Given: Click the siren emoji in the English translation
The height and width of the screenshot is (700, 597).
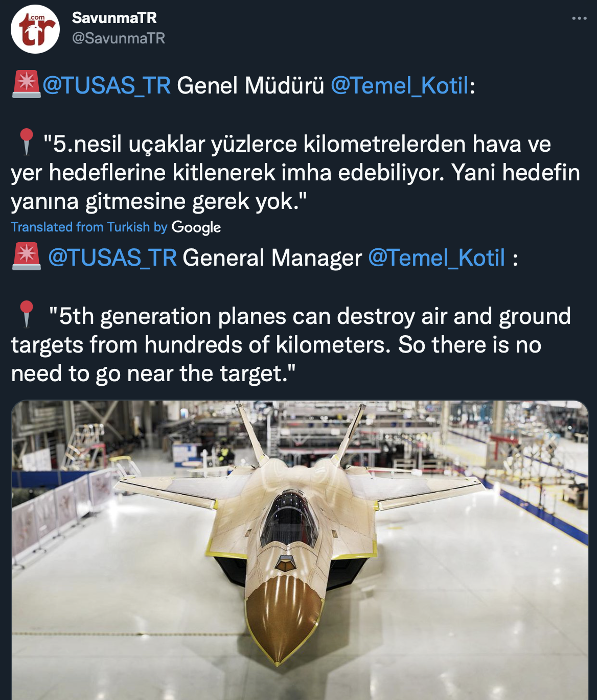Looking at the screenshot, I should pyautogui.click(x=26, y=256).
